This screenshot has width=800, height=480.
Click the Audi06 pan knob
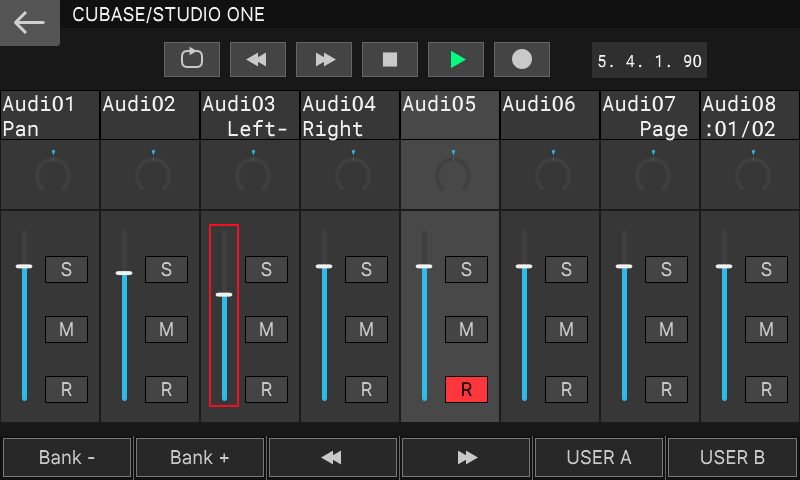click(553, 173)
